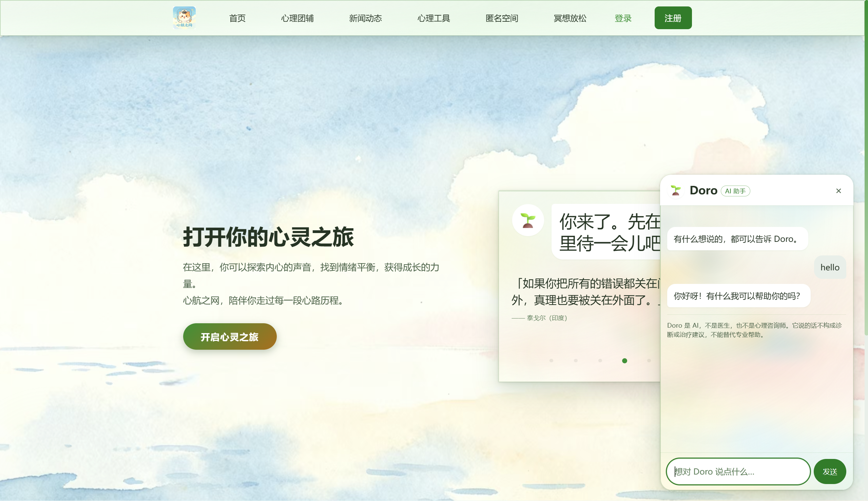The width and height of the screenshot is (868, 501).
Task: Click the 泰戈尔（印度）quote attribution
Action: pos(539,318)
